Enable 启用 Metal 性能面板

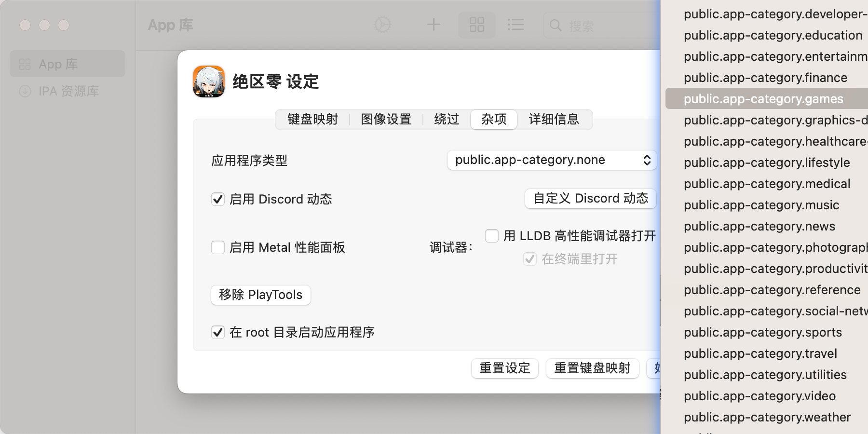218,247
